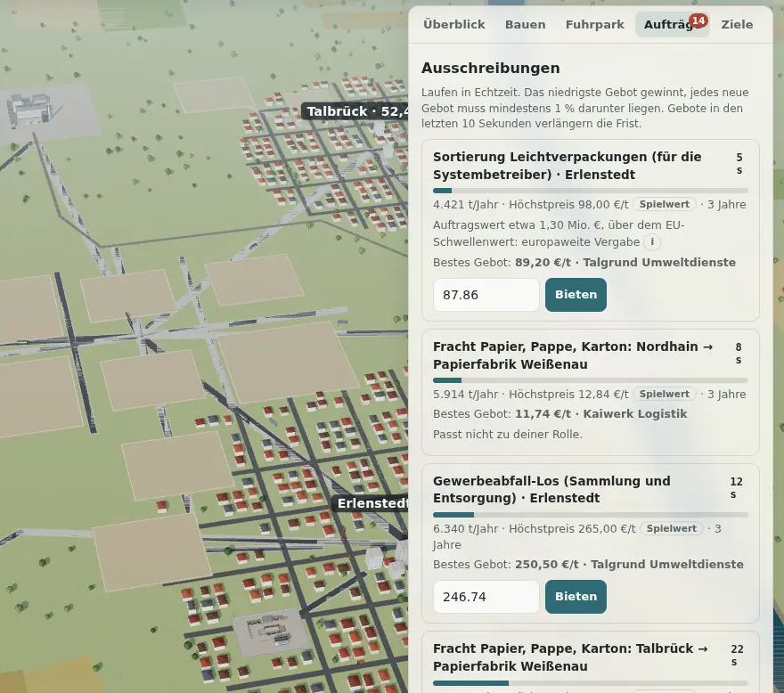Select the Aufträge tab
This screenshot has width=784, height=693.
click(x=673, y=25)
